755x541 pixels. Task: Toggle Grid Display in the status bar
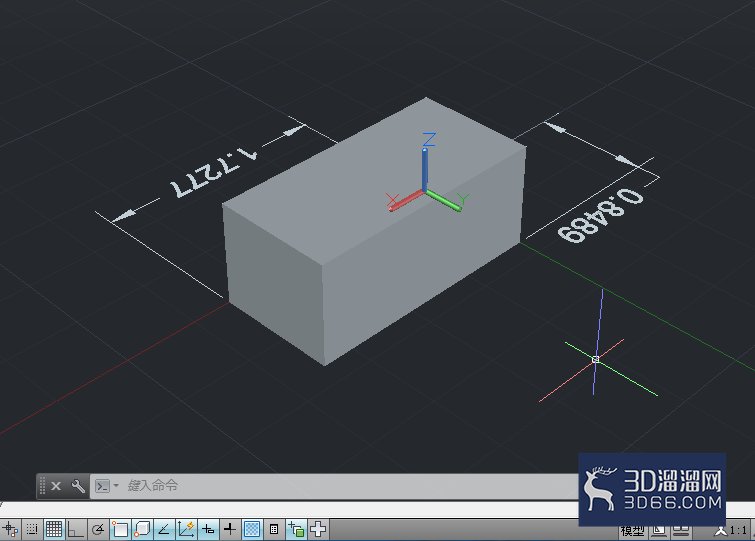tap(53, 529)
